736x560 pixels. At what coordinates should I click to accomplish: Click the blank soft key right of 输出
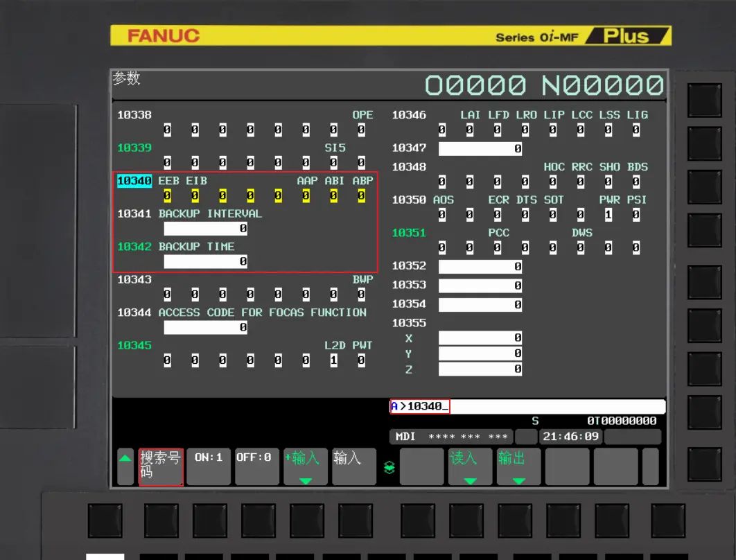567,466
